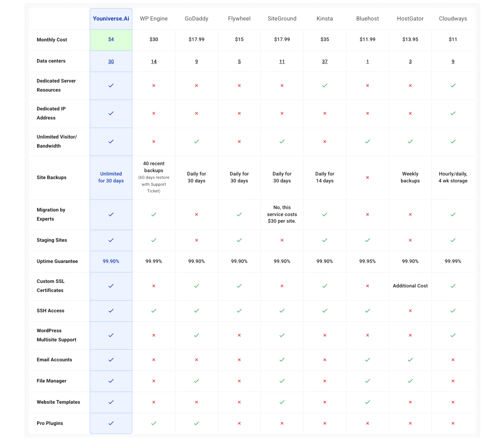The width and height of the screenshot is (504, 441).
Task: Click HostGator Additional Cost SSL text
Action: (410, 286)
